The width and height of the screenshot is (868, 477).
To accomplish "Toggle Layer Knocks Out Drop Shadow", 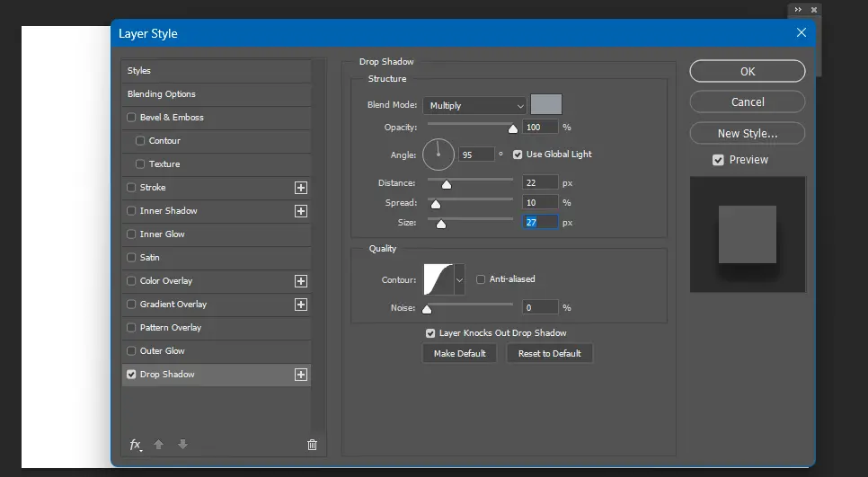I will (430, 333).
